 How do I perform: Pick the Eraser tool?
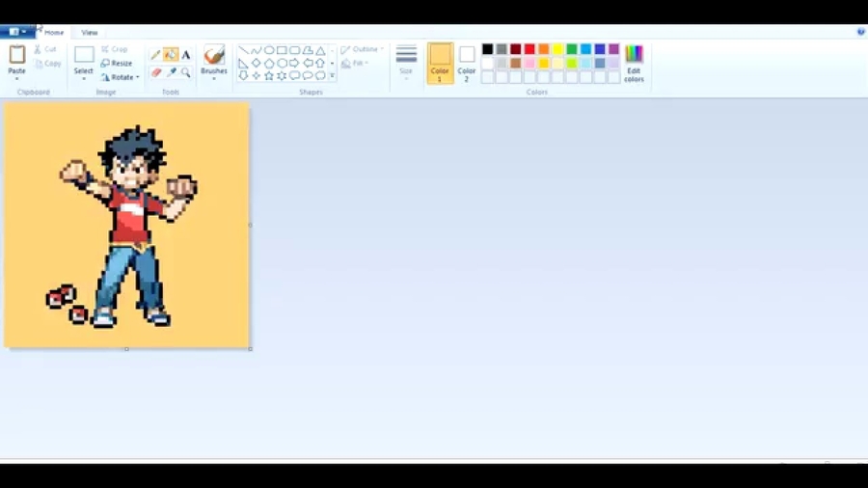(155, 72)
